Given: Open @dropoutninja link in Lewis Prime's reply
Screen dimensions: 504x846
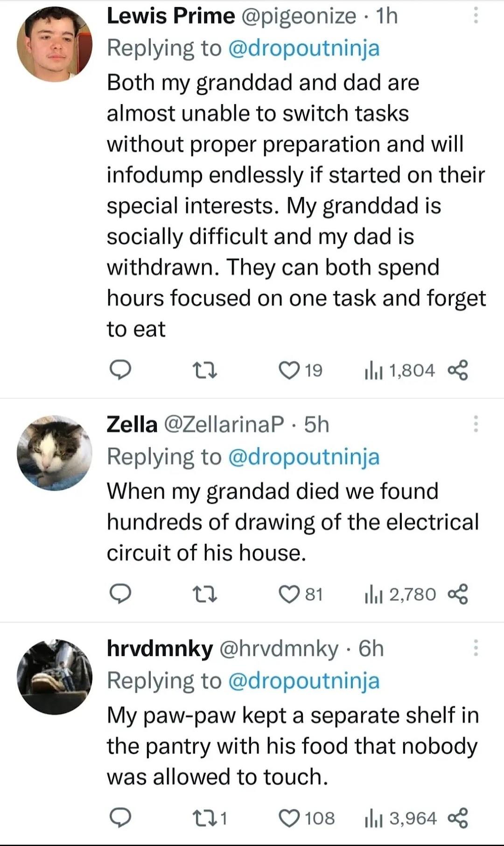Looking at the screenshot, I should coord(304,48).
